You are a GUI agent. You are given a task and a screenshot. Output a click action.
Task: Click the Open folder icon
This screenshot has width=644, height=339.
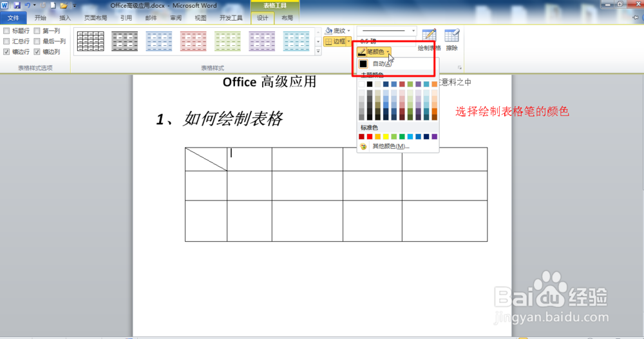tap(64, 5)
